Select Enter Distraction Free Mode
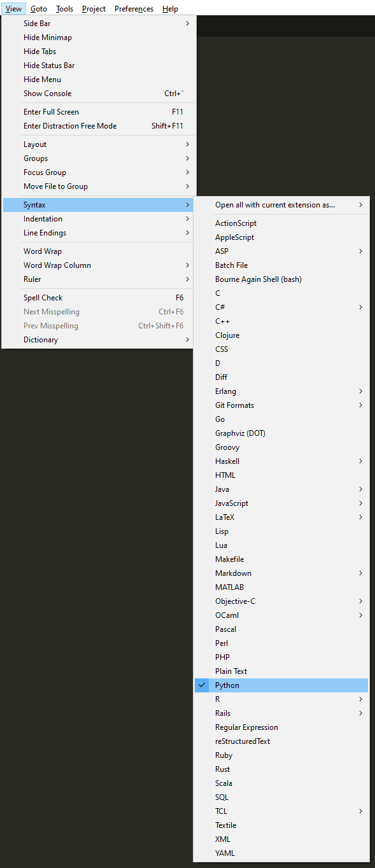The image size is (375, 868). 99,126
